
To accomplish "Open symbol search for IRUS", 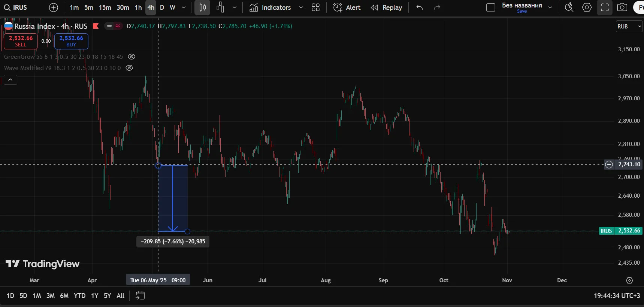I will coord(16,7).
